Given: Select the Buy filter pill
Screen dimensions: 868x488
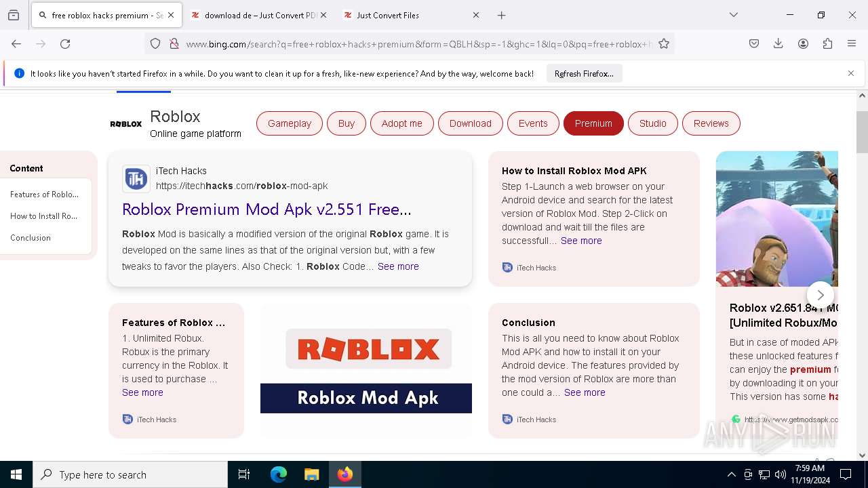Looking at the screenshot, I should (347, 123).
